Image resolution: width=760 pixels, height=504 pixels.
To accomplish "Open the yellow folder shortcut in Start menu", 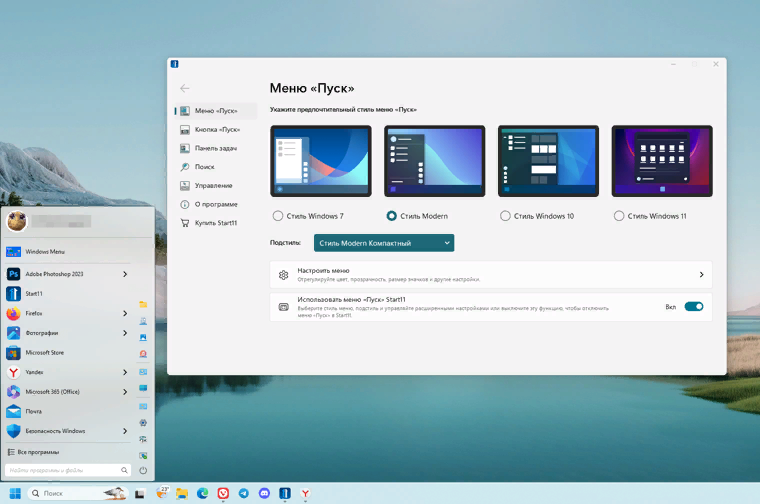I will 143,304.
